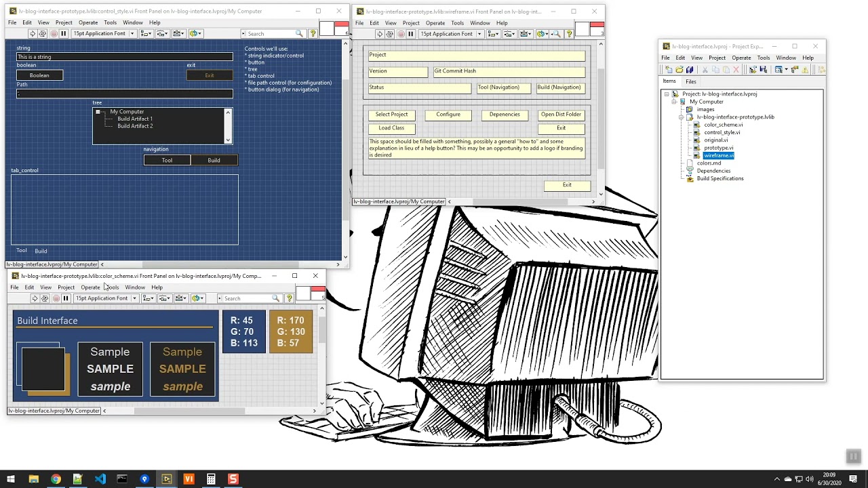The image size is (868, 488).
Task: Click Select Project button in wireframe.vi
Action: point(392,115)
